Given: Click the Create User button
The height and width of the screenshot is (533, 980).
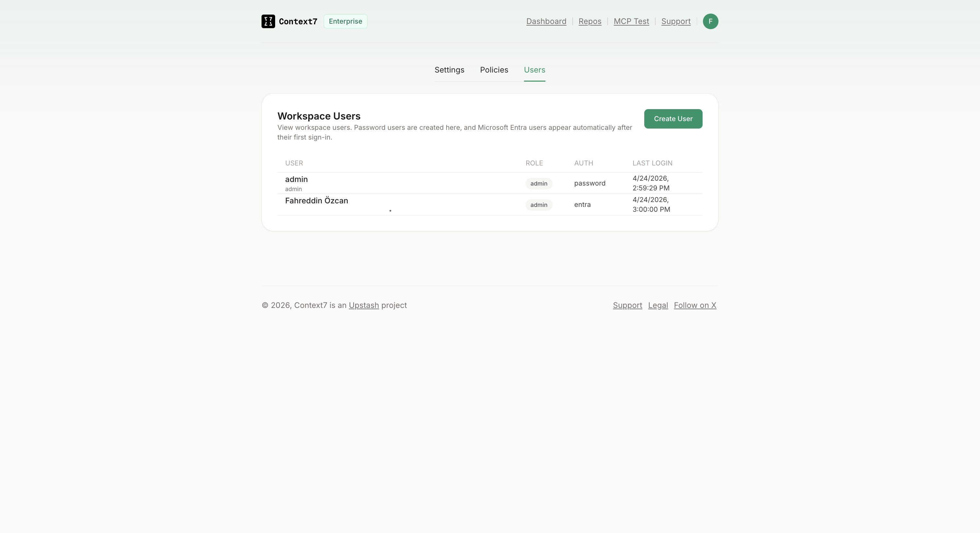Looking at the screenshot, I should point(673,119).
